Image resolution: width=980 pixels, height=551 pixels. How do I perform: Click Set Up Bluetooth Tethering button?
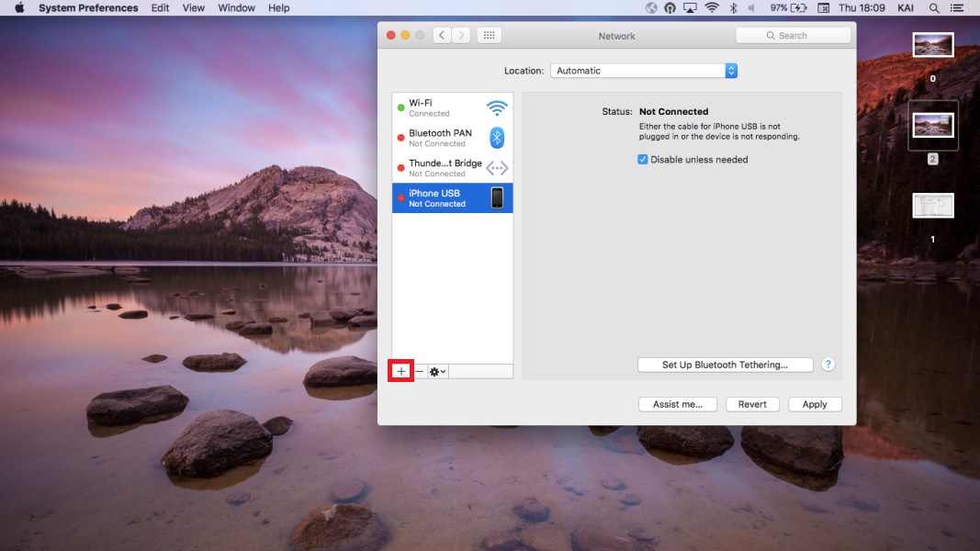point(725,365)
